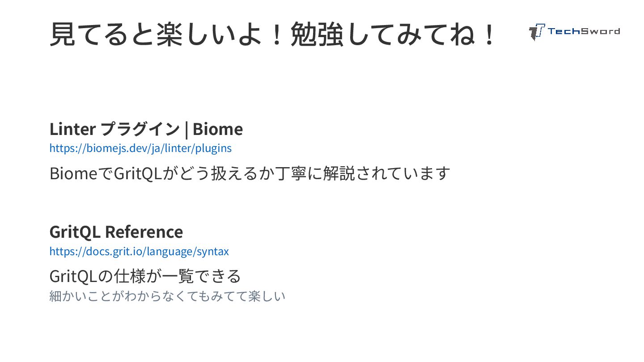This screenshot has width=644, height=362.
Task: Click the word "Linter" in bold heading
Action: coord(72,129)
